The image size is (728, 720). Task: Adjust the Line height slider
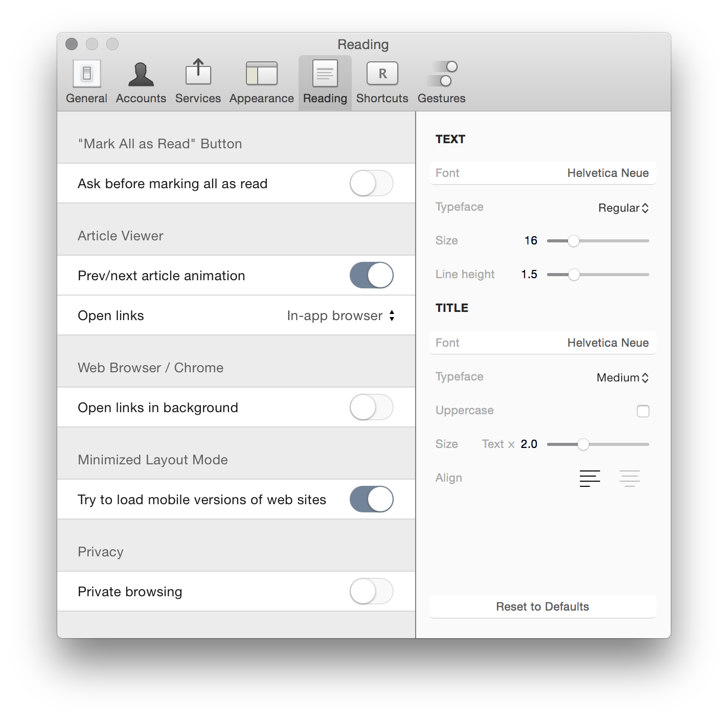[x=598, y=275]
